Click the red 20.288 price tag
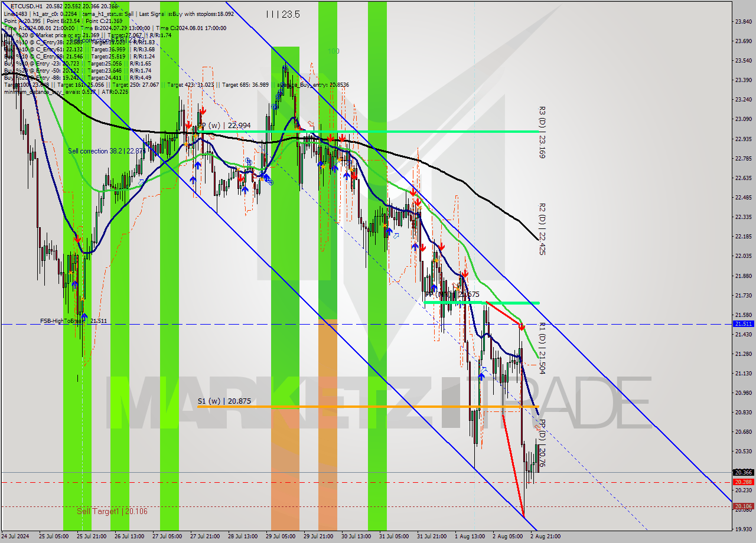The height and width of the screenshot is (543, 756). pos(743,482)
